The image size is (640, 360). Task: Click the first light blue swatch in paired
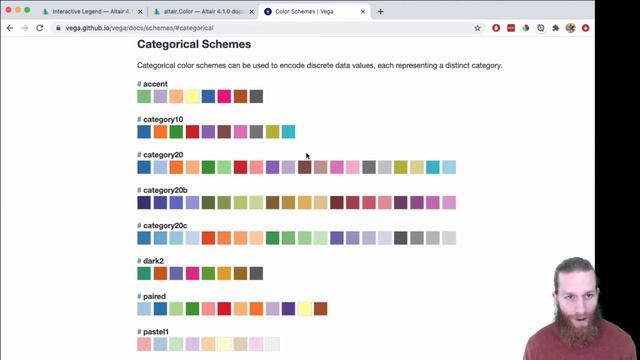[144, 309]
